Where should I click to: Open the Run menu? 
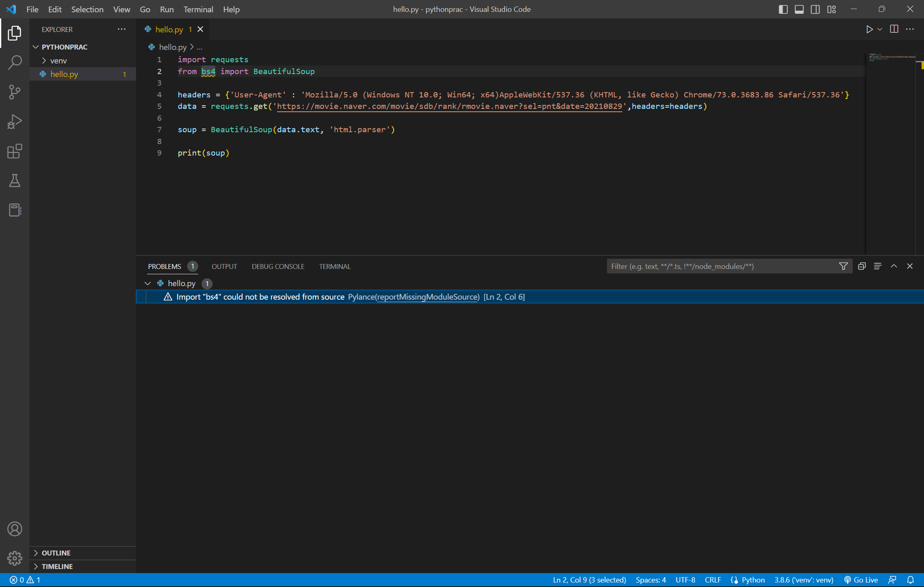click(x=167, y=9)
